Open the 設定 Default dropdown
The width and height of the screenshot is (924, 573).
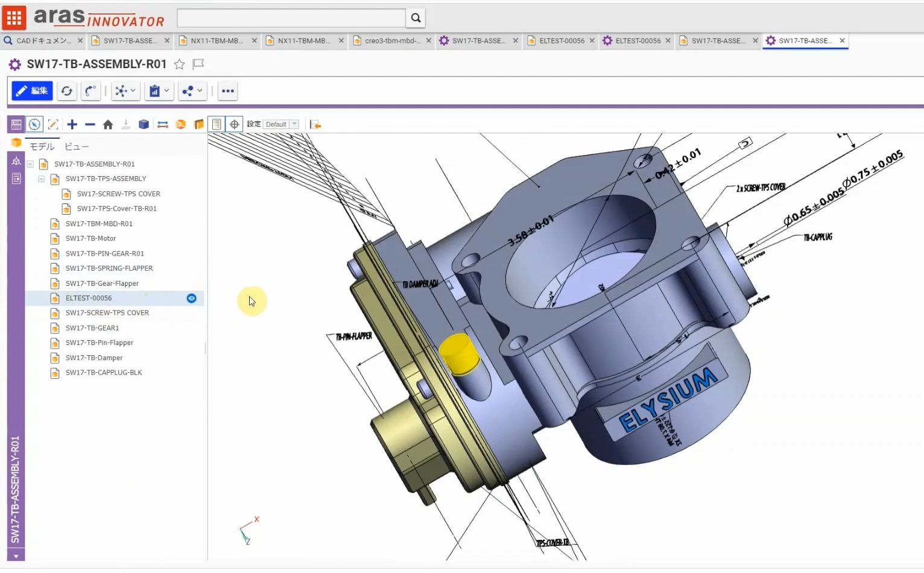click(282, 124)
